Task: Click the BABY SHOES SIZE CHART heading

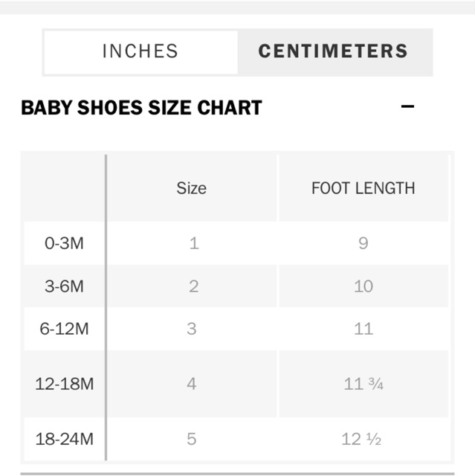Action: tap(141, 108)
